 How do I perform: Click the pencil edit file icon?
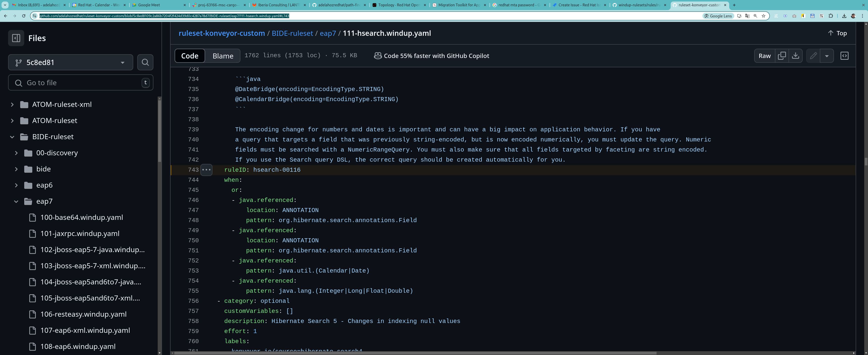click(x=813, y=56)
